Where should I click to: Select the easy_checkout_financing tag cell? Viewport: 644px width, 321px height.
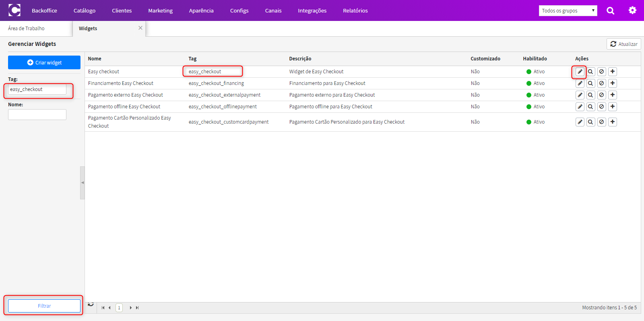coord(216,83)
